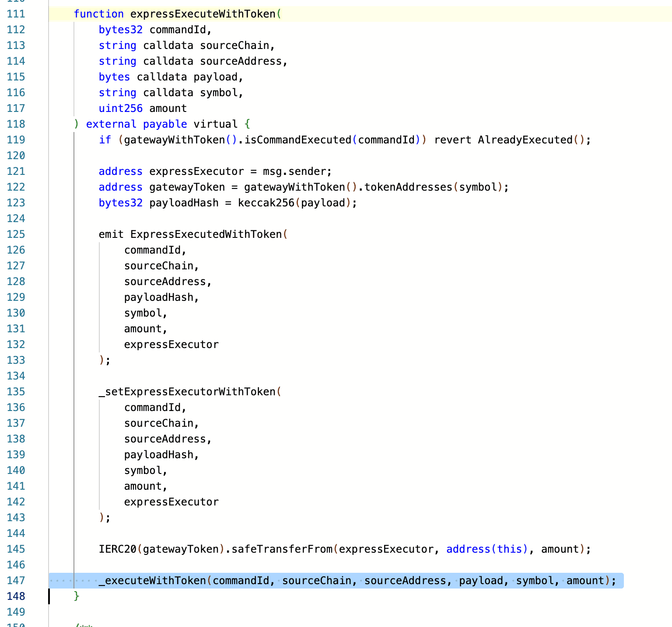The height and width of the screenshot is (627, 672).
Task: Click the if keyword on line 119
Action: click(105, 140)
